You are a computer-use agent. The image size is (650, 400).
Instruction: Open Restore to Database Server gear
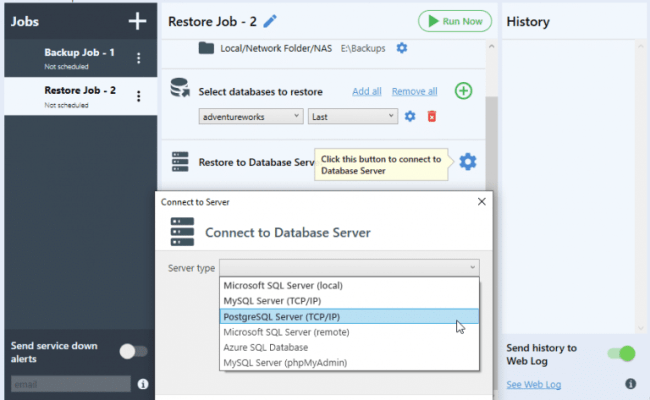(x=468, y=162)
